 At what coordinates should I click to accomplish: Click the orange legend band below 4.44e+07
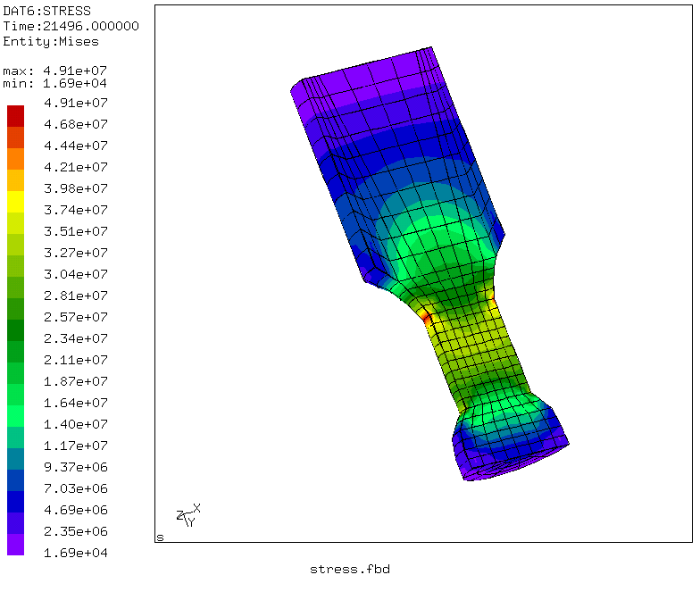[x=16, y=159]
